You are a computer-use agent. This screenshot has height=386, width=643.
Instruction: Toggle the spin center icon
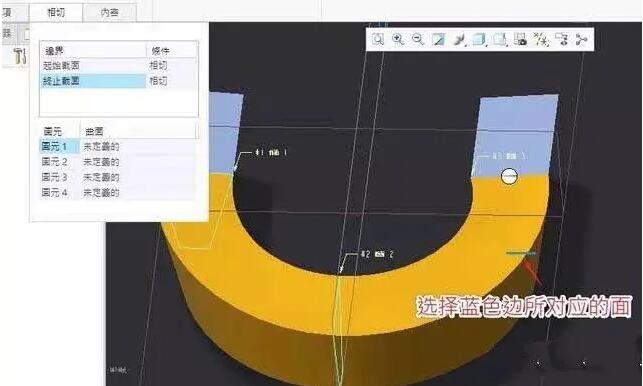pos(581,39)
